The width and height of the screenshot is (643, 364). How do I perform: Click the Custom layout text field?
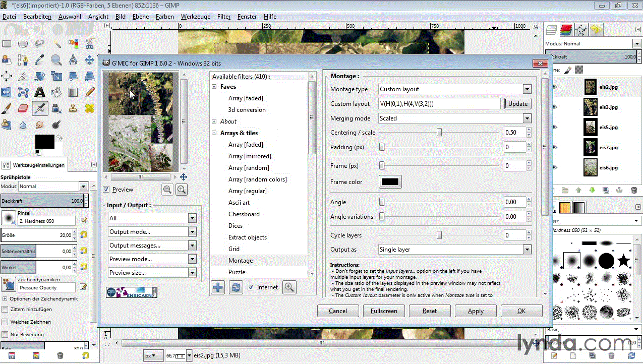(439, 104)
